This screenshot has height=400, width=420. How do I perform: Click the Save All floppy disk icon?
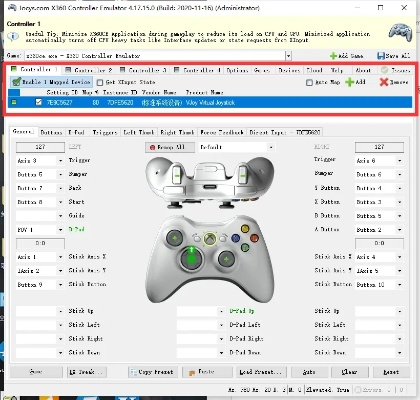tap(380, 56)
